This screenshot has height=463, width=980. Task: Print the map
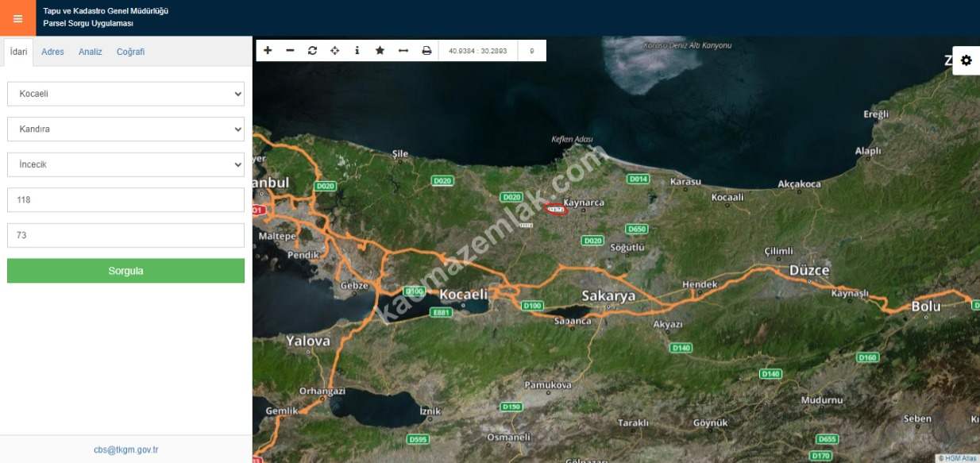[426, 51]
